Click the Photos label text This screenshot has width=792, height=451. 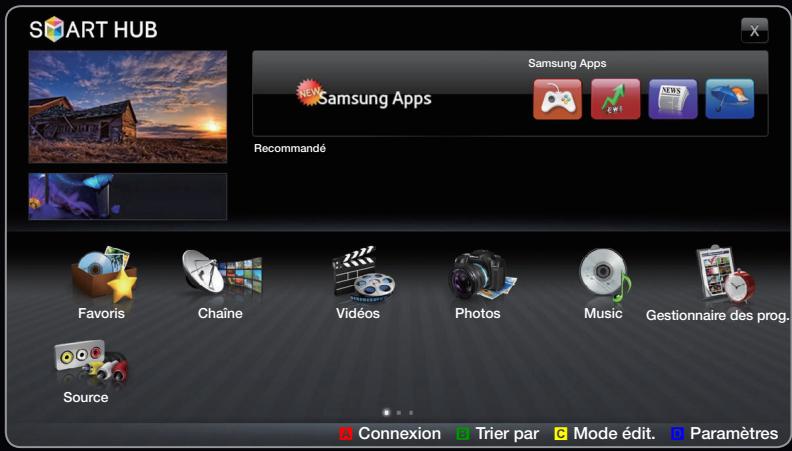[478, 314]
